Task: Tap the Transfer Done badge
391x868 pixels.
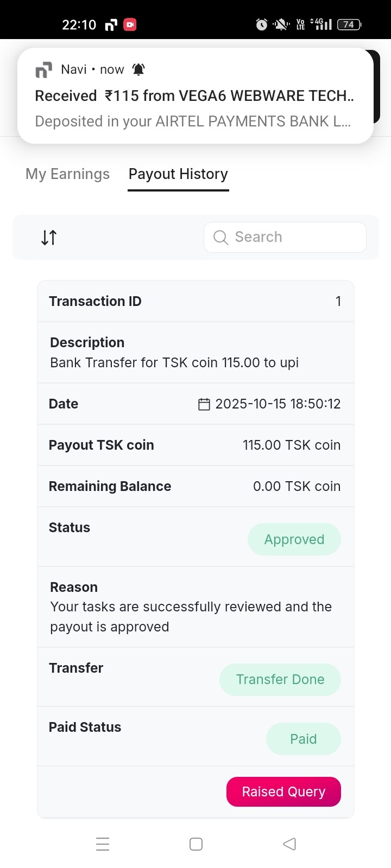Action: (x=280, y=680)
